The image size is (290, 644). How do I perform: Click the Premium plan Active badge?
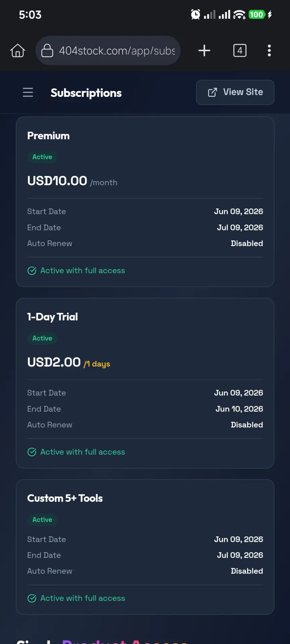42,157
